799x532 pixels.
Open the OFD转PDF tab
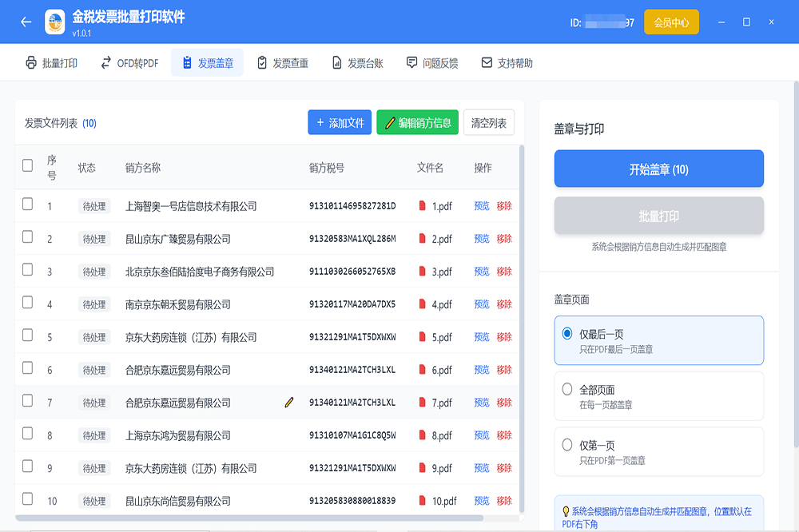(129, 63)
